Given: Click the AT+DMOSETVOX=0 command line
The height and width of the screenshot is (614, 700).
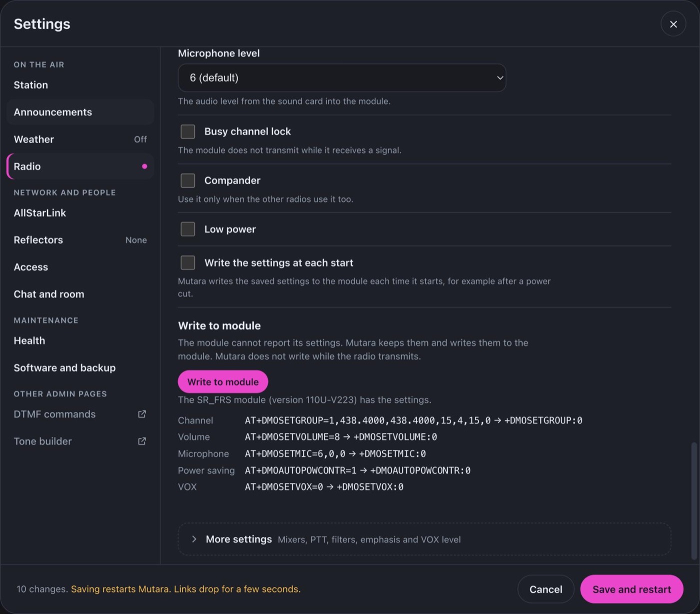Looking at the screenshot, I should click(324, 487).
